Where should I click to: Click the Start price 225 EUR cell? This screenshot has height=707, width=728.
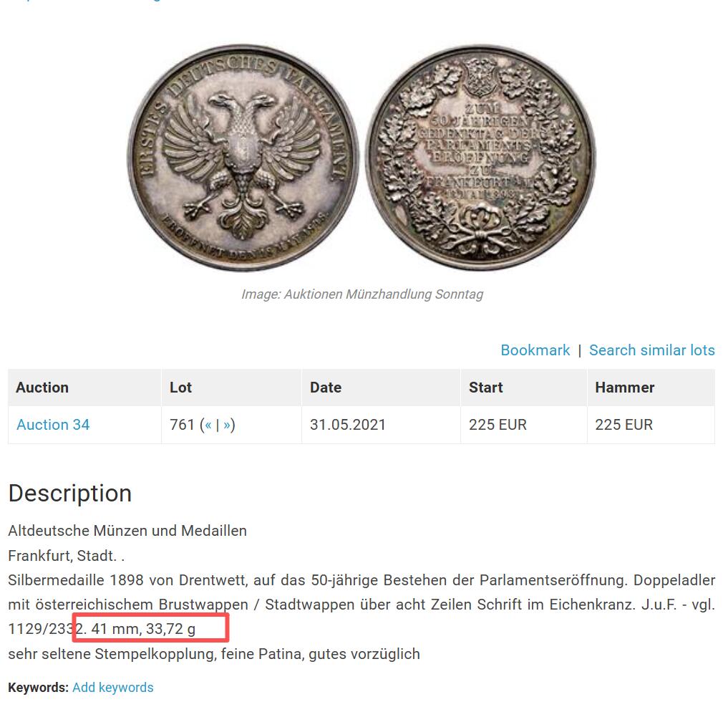click(x=498, y=425)
